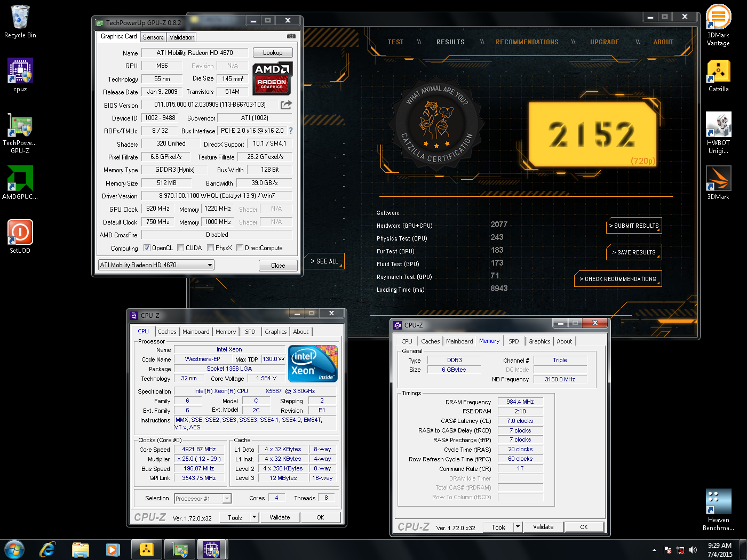Open the Recycle Bin desktop icon

[x=20, y=21]
